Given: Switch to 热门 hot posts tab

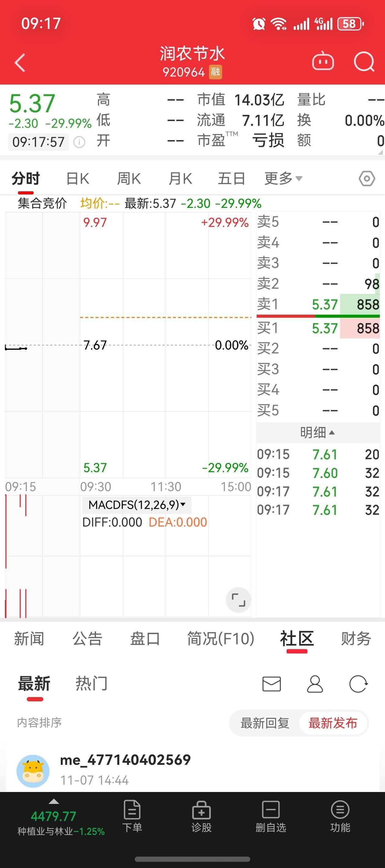Looking at the screenshot, I should click(x=91, y=684).
